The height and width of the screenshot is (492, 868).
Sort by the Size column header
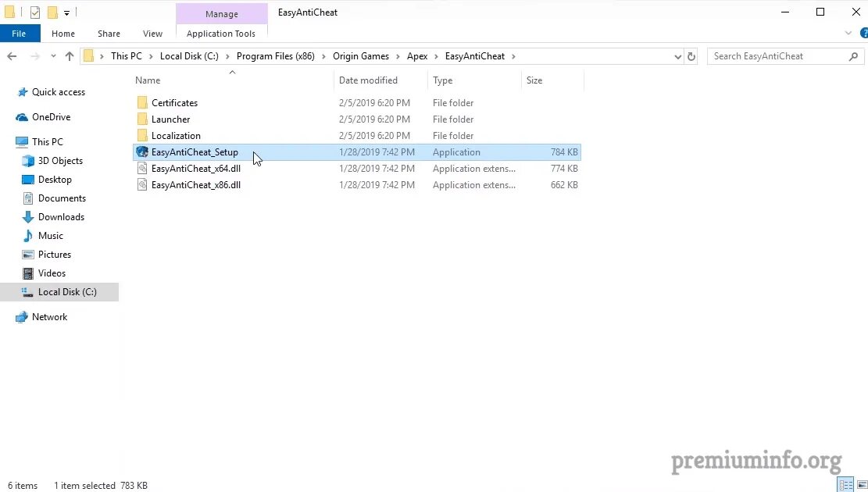[x=534, y=80]
